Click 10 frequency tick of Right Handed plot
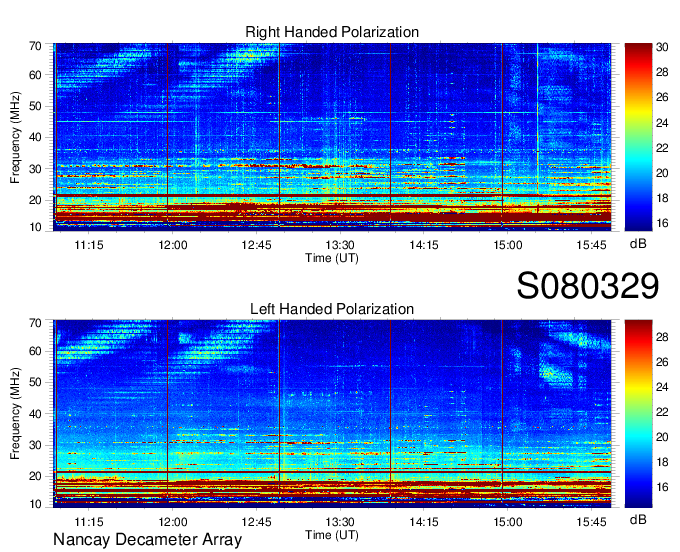Viewport: 680px width, 552px height. click(35, 227)
